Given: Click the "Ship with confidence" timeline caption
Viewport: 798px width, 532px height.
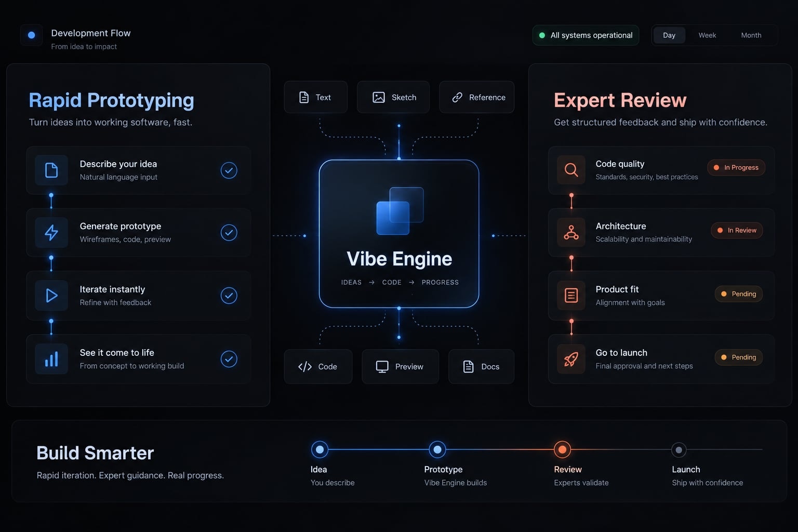Looking at the screenshot, I should (708, 483).
